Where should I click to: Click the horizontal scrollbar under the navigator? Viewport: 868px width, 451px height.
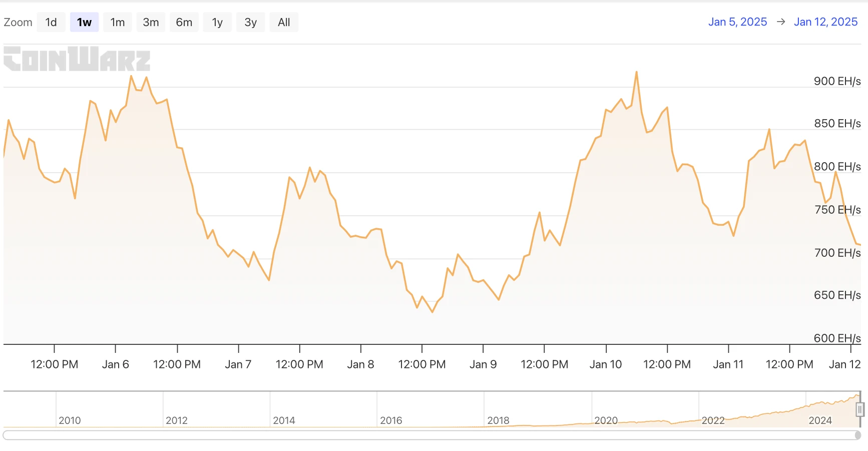430,435
